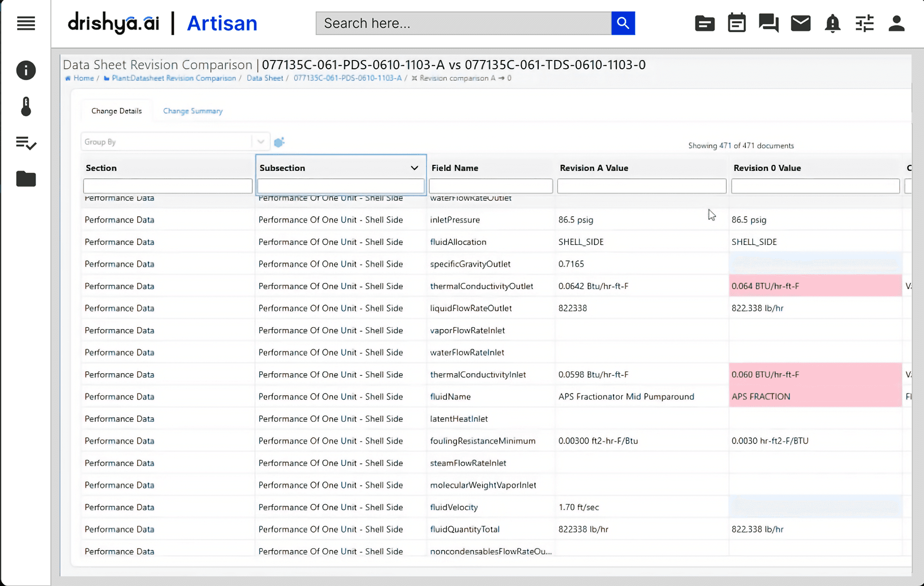Select the foulingResistanceMinimum field cell
This screenshot has height=586, width=924.
491,441
